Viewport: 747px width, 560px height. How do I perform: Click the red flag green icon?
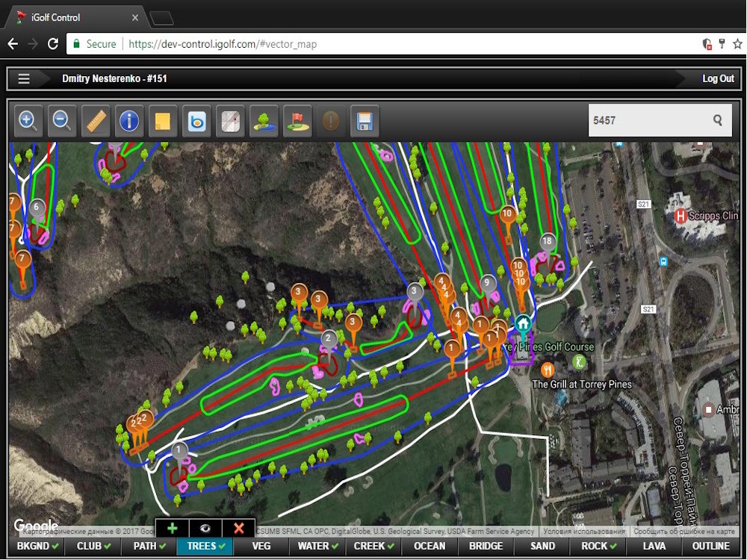[x=297, y=121]
